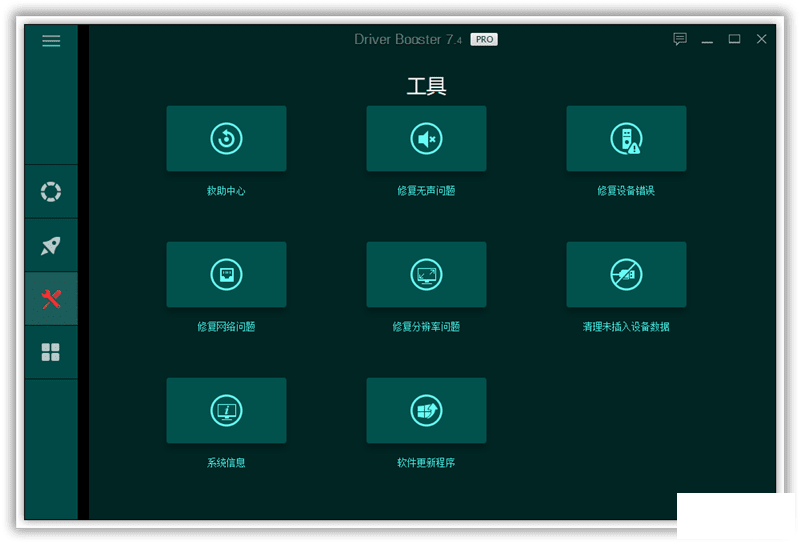The height and width of the screenshot is (544, 800).
Task: Click the 修复无声问题 label
Action: point(426,191)
